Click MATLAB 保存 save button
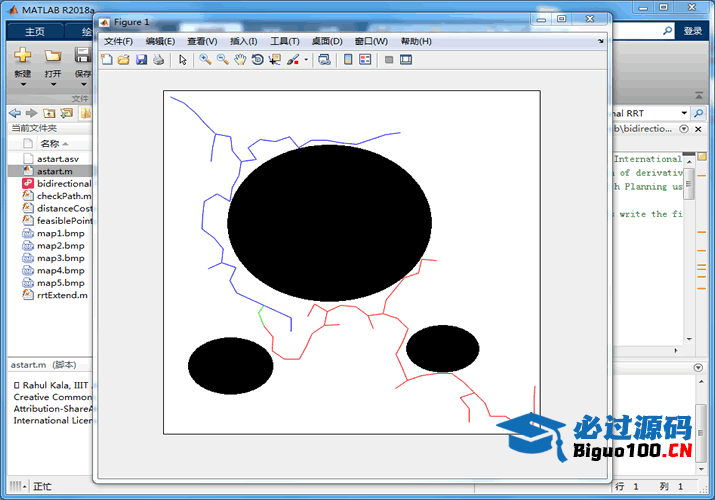This screenshot has width=715, height=500. (x=83, y=62)
